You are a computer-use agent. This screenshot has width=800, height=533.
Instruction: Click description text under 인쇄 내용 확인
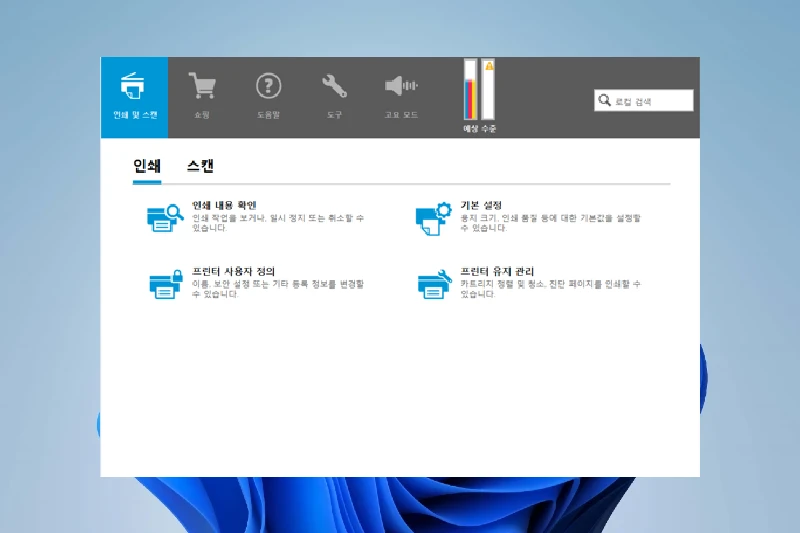click(278, 223)
